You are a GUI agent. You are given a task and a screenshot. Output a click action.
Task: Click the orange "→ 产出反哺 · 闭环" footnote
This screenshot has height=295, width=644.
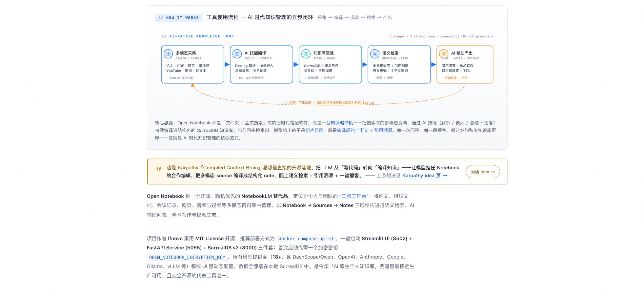(x=454, y=78)
